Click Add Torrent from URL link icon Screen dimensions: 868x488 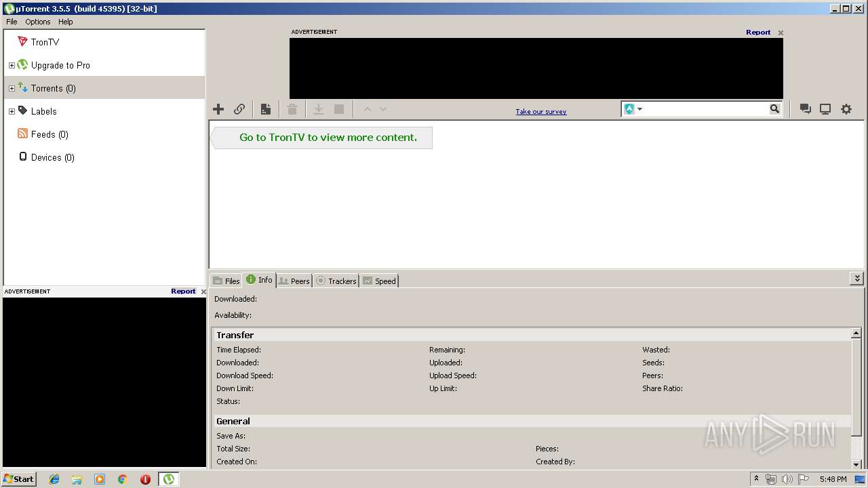(239, 109)
